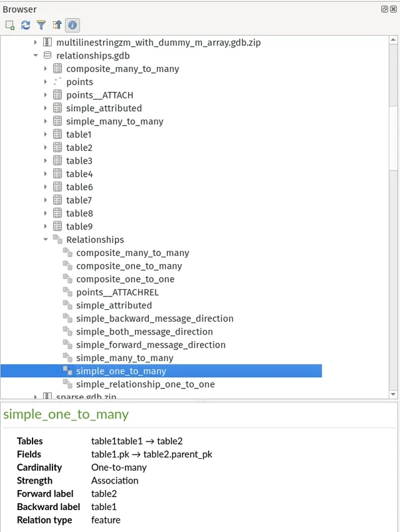Collapse the relationships.gdb database node
Screen dimensions: 400x532
(36, 56)
